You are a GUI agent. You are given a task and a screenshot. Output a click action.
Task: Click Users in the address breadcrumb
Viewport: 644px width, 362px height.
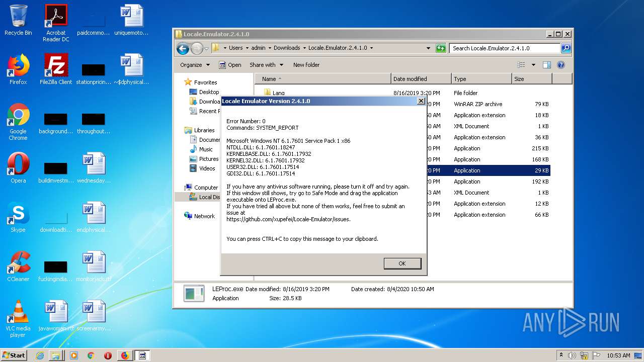click(x=235, y=48)
